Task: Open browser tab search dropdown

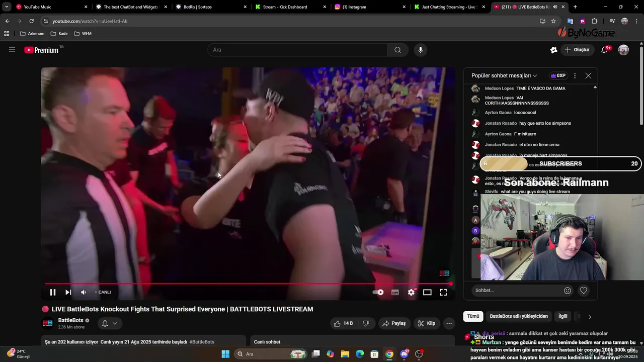Action: [x=6, y=7]
